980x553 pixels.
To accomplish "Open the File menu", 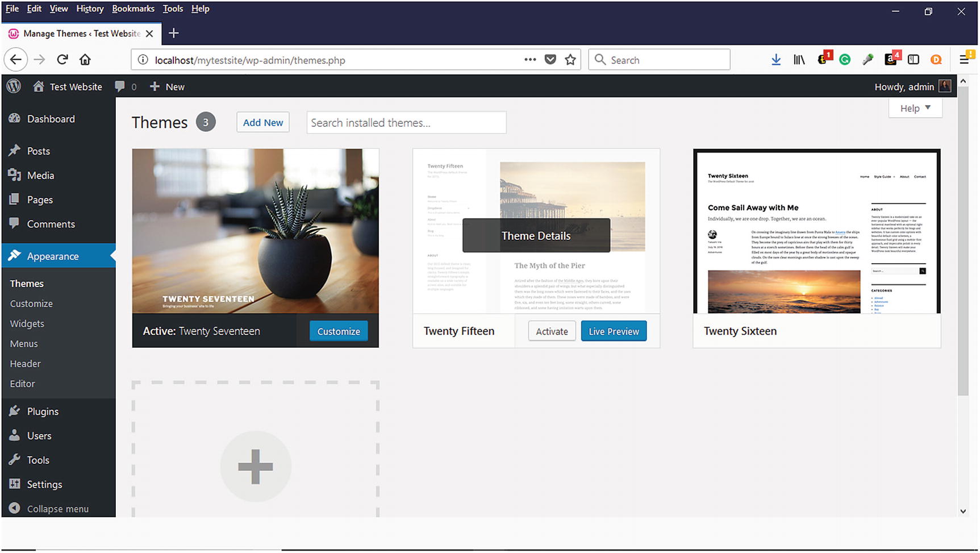I will pyautogui.click(x=12, y=9).
